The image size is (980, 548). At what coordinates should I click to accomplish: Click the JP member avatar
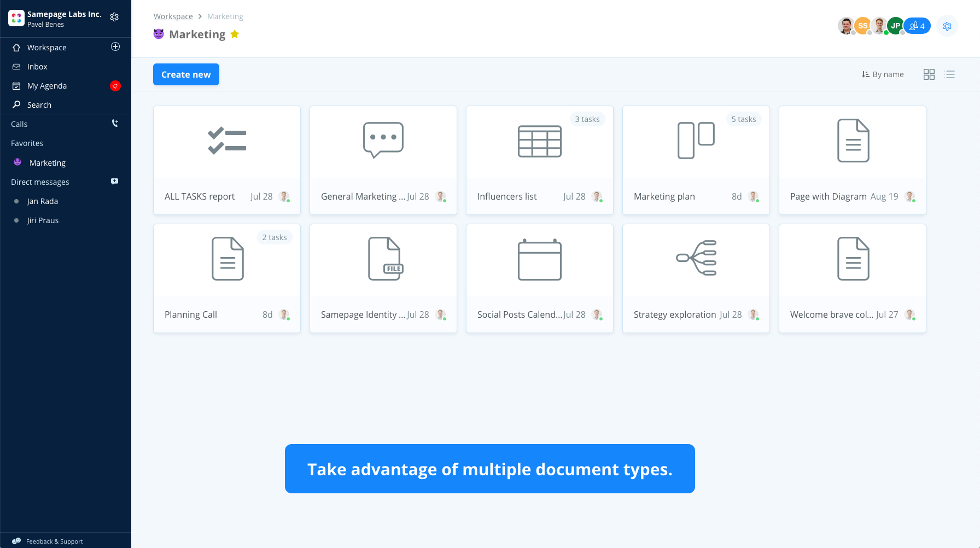[895, 26]
